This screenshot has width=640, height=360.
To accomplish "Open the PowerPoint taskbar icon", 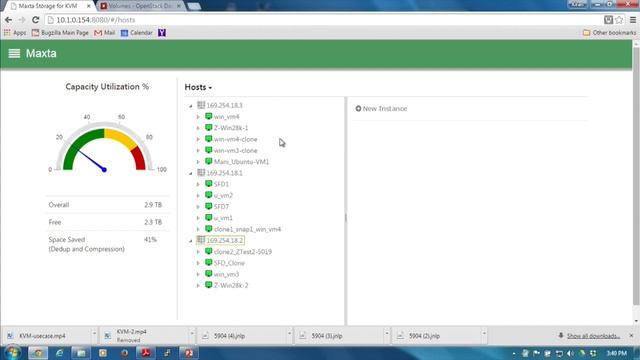I will click(189, 353).
